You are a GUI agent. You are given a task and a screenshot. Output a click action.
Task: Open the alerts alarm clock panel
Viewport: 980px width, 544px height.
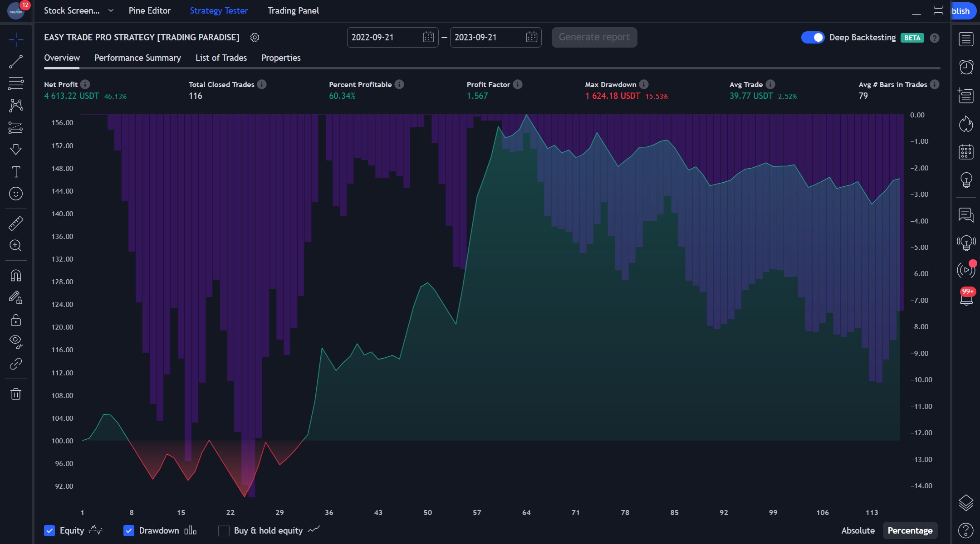[x=966, y=67]
